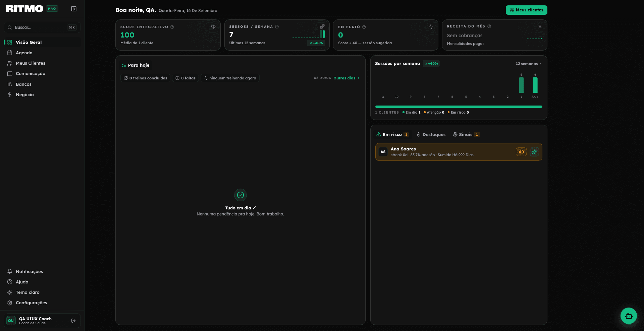
Task: Click the 0 faltas chip
Action: 185,78
